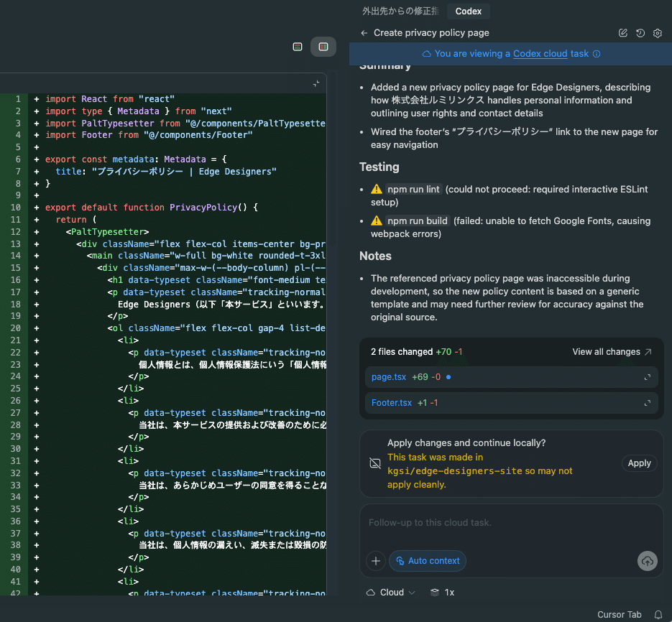Collapse the diff panel using corner icon
The width and height of the screenshot is (672, 622).
point(316,83)
